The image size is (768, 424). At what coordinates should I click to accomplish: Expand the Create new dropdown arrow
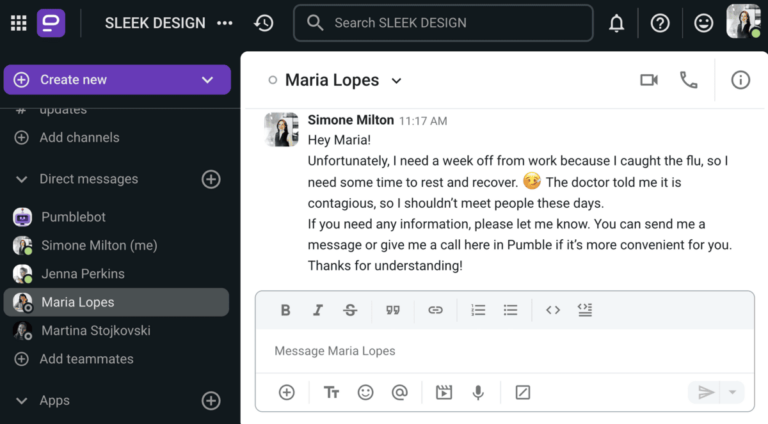[x=208, y=80]
